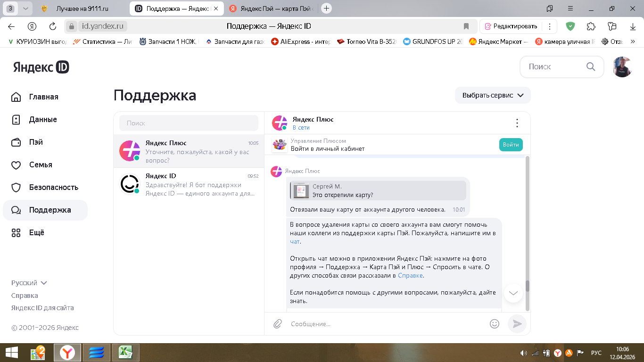Open the Яндекс Плюс conversation

click(189, 151)
